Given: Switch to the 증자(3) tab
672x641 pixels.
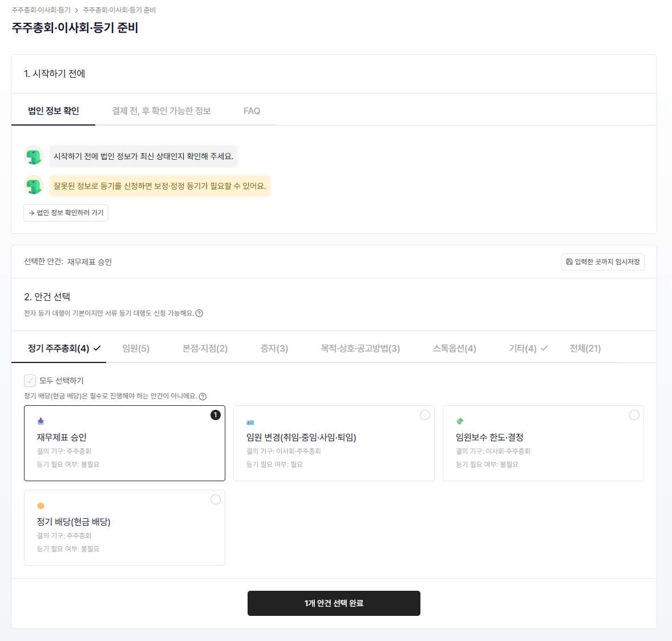Looking at the screenshot, I should pos(274,349).
